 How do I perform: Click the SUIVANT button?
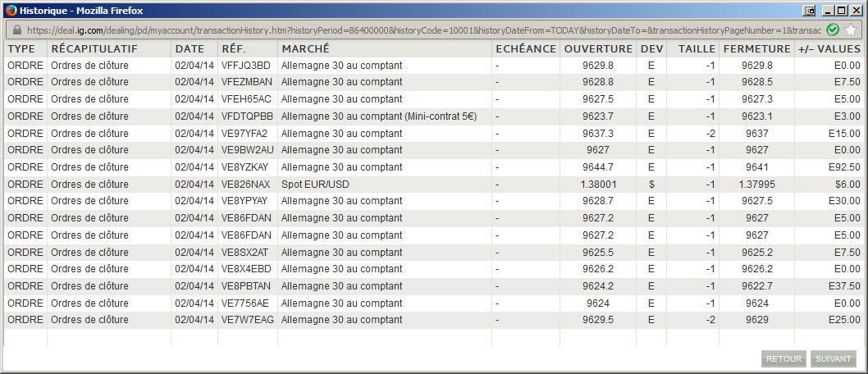click(x=833, y=358)
